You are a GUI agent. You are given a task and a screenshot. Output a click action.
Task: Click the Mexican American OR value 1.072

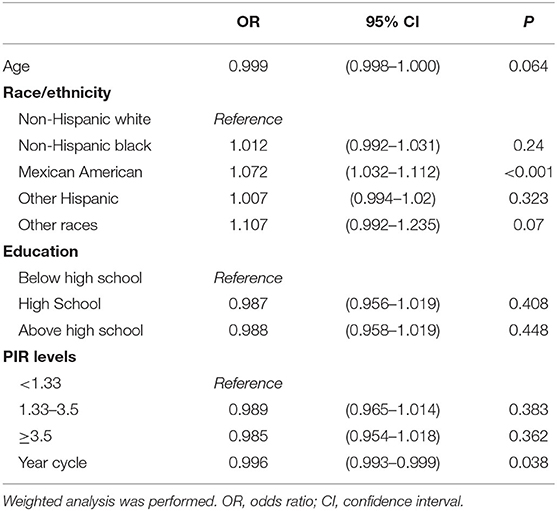click(248, 172)
